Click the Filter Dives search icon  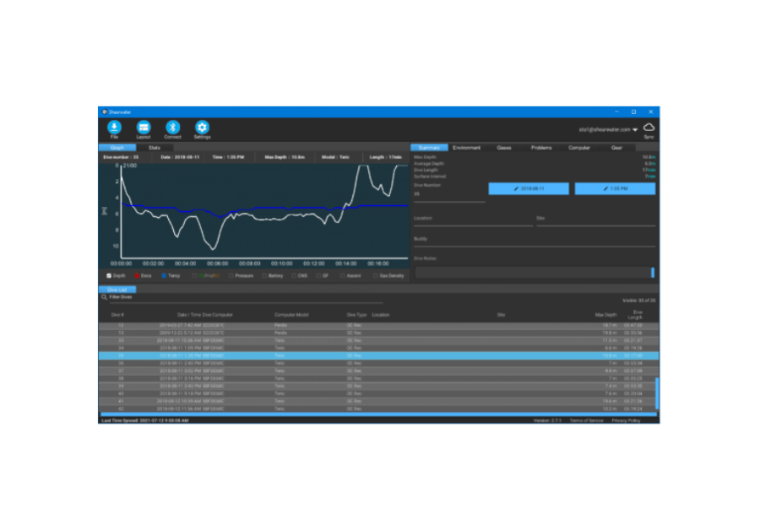104,297
